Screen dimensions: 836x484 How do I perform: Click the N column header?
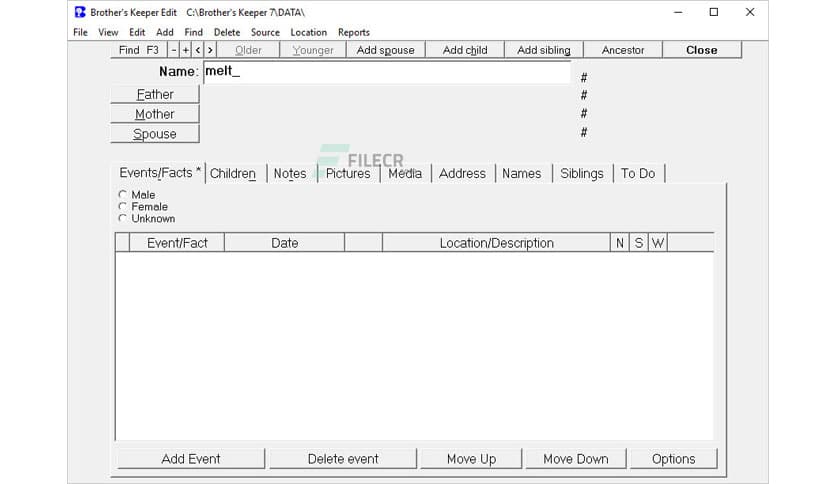[620, 243]
